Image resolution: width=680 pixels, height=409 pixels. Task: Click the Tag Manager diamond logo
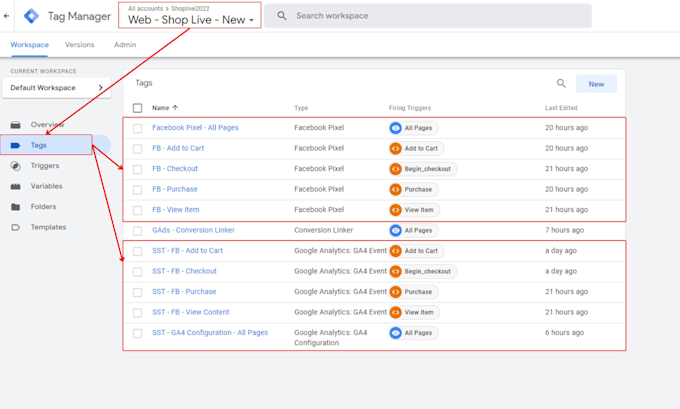coord(31,16)
